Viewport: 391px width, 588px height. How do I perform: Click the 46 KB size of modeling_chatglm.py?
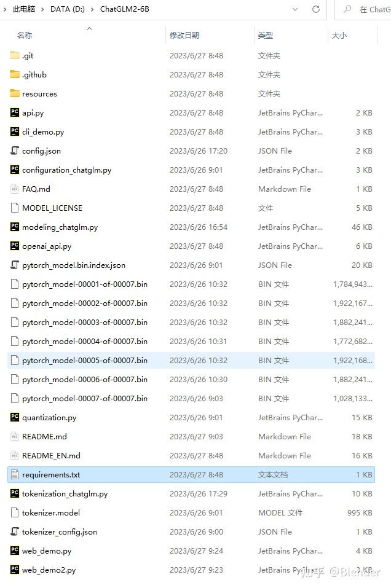[361, 227]
